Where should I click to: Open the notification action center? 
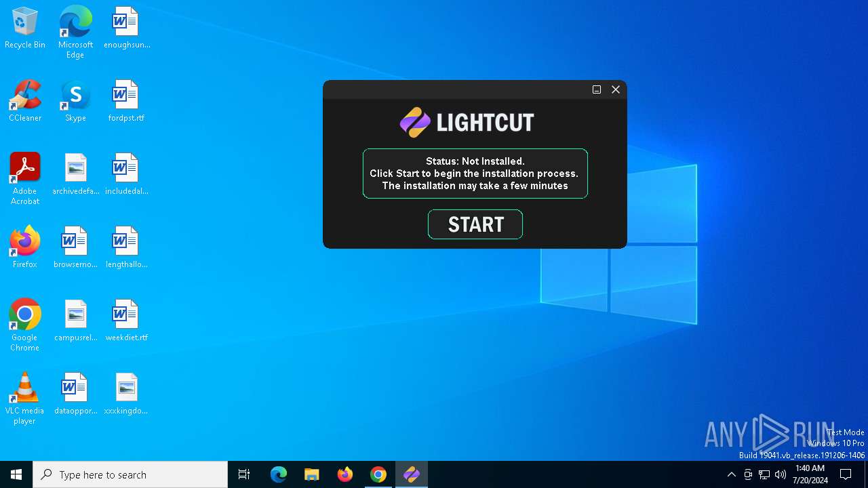click(846, 474)
